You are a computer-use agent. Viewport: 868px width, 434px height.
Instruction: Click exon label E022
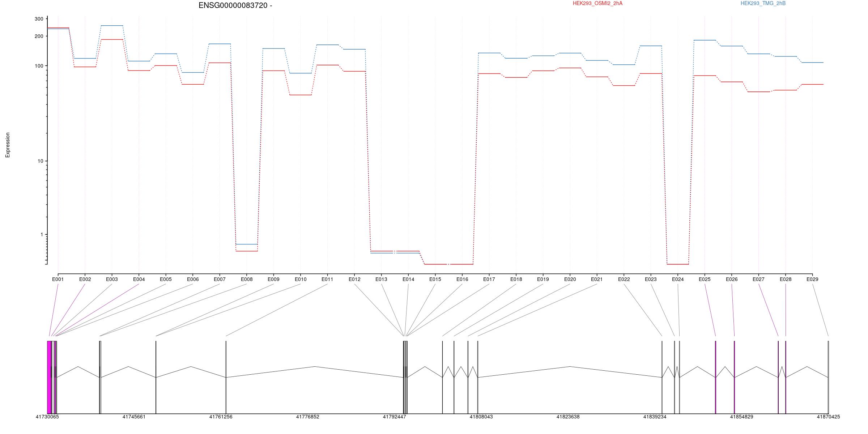coord(624,279)
